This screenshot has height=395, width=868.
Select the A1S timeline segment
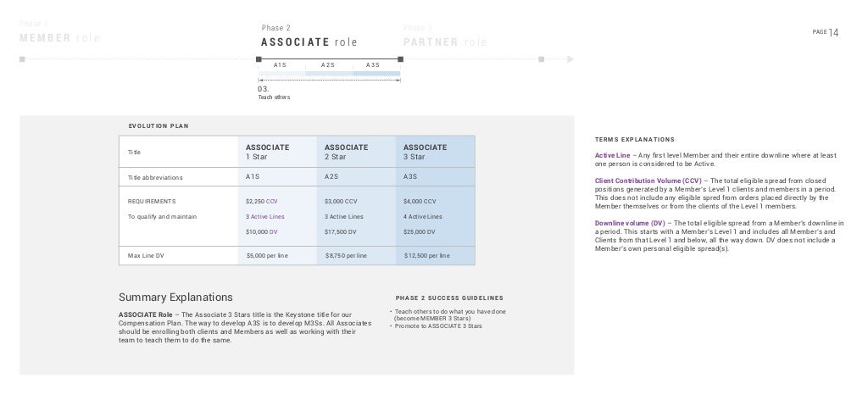click(x=280, y=65)
